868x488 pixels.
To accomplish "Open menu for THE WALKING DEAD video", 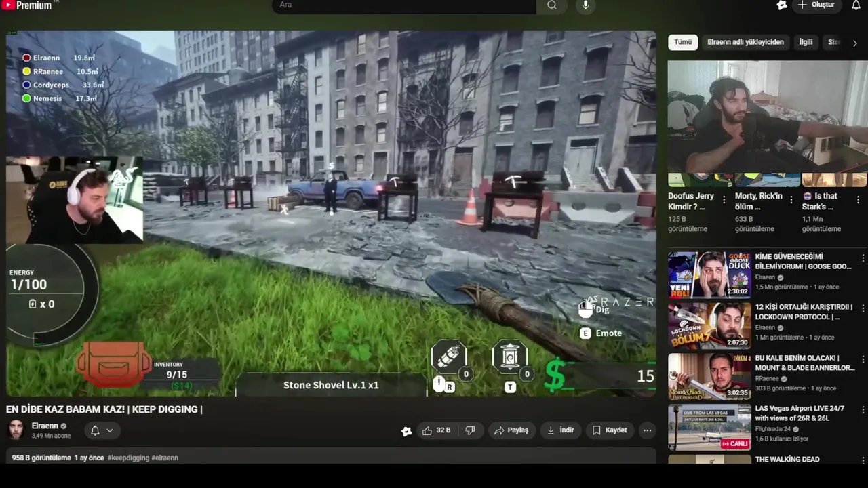I will point(863,462).
